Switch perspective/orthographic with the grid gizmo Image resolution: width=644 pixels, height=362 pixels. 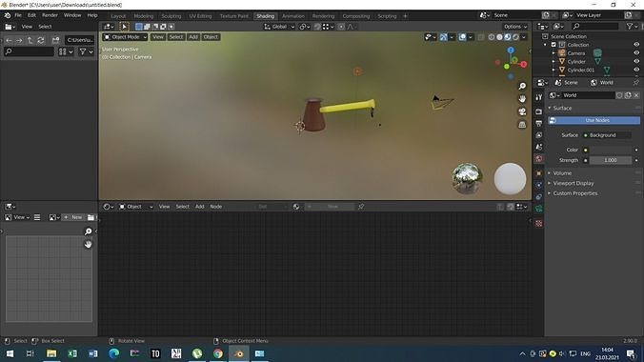(522, 125)
